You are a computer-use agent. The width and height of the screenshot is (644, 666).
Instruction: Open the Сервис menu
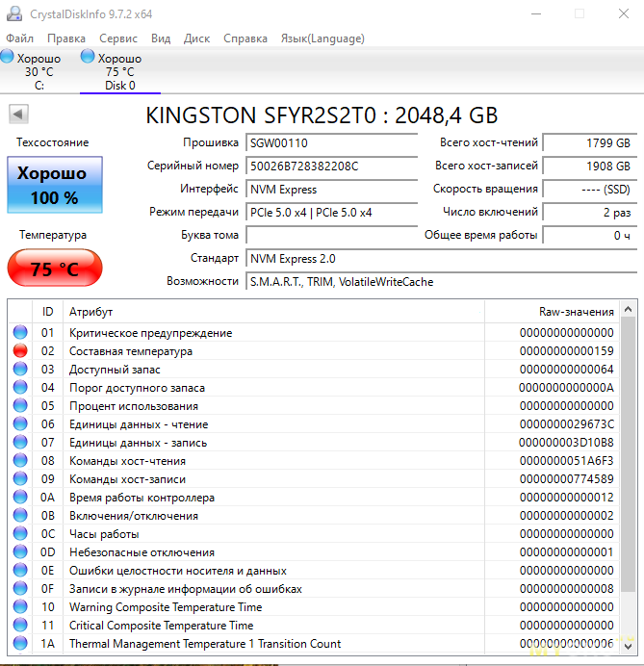(118, 38)
